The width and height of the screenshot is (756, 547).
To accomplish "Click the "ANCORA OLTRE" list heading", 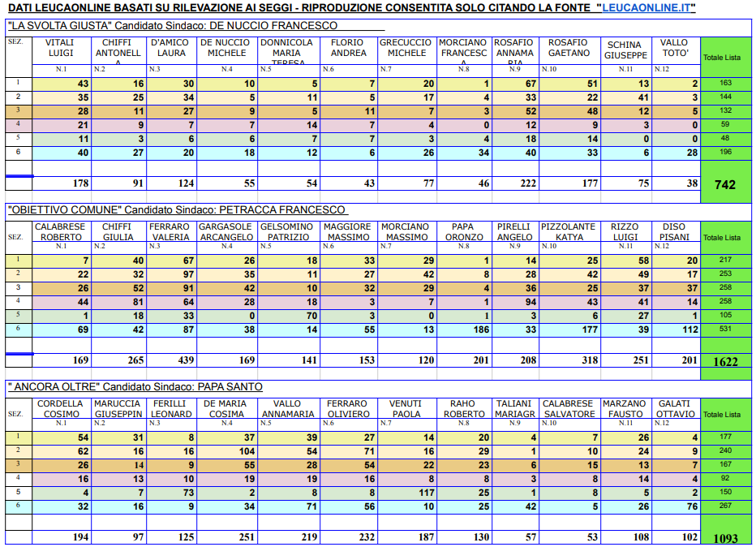I will pos(134,387).
